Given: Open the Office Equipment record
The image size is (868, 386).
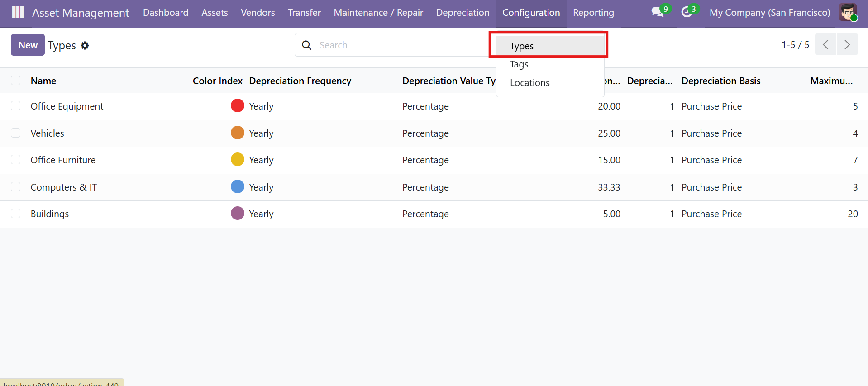Looking at the screenshot, I should (67, 106).
